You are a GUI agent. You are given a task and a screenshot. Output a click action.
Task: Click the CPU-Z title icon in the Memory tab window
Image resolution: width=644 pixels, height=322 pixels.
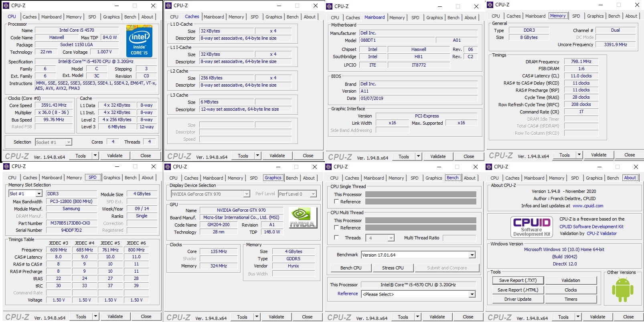pyautogui.click(x=490, y=5)
